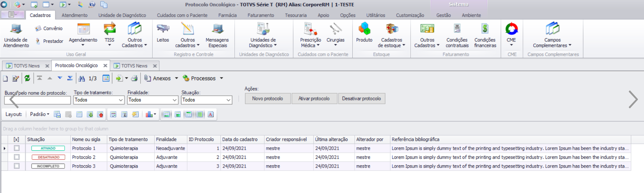Click the protocol name search field

tap(37, 100)
